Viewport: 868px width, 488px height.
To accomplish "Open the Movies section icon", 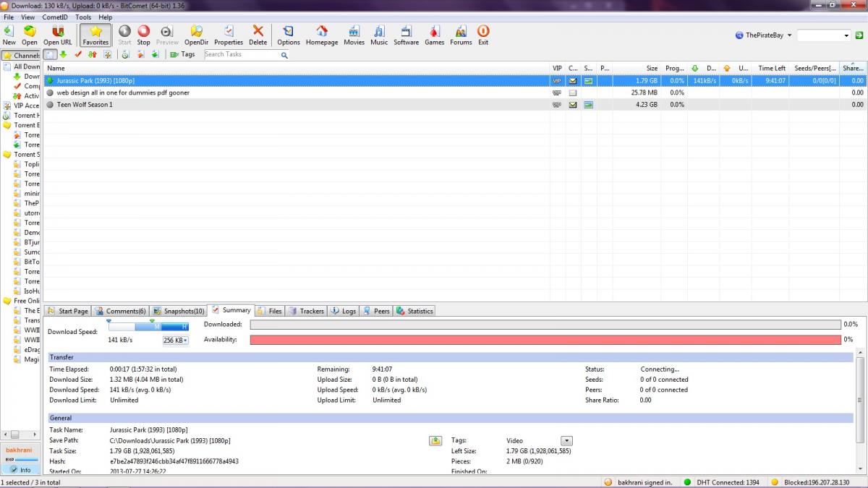I will pyautogui.click(x=354, y=35).
